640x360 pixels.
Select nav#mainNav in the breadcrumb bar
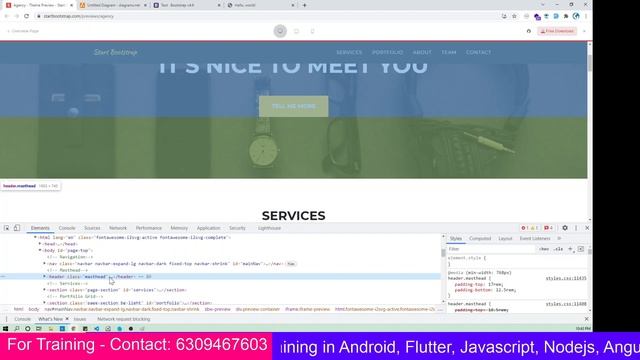(122, 309)
